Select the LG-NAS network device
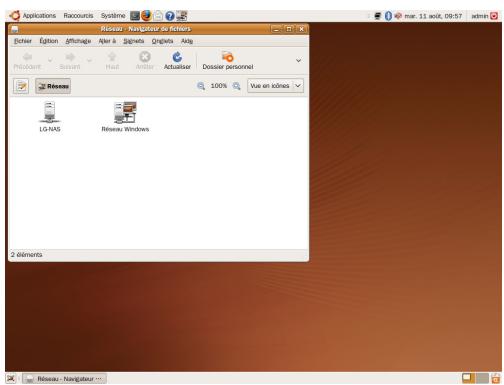Viewport: 504px width, 385px height. click(50, 117)
